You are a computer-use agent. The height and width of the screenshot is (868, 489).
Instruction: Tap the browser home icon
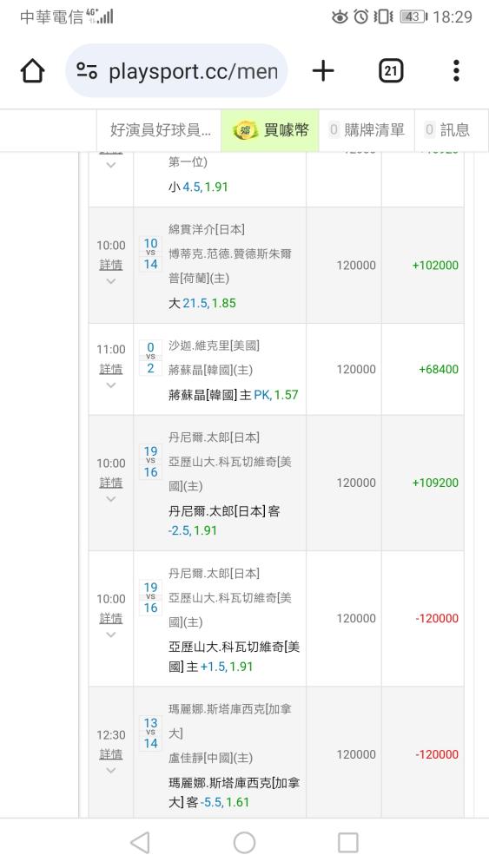coord(32,71)
